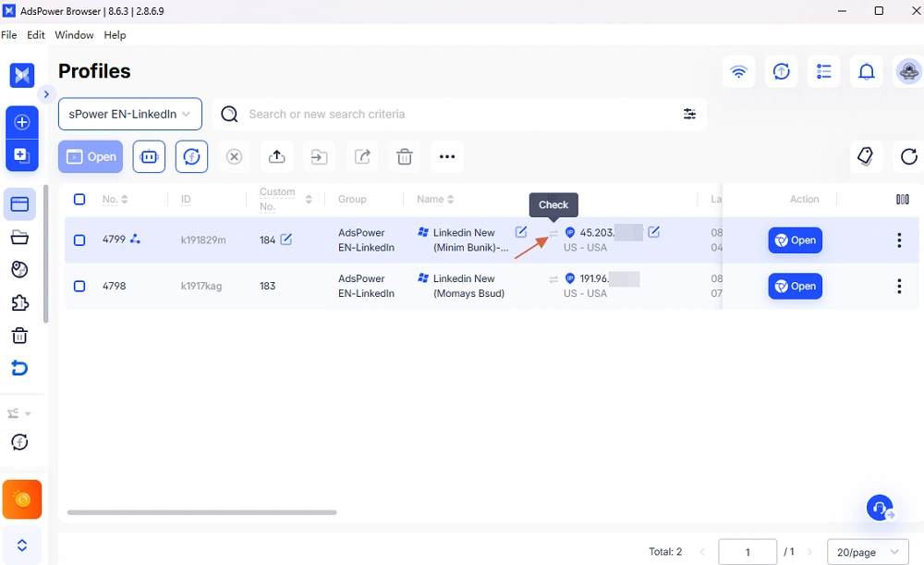
Task: Click the horizontal table scrollbar
Action: 201,512
